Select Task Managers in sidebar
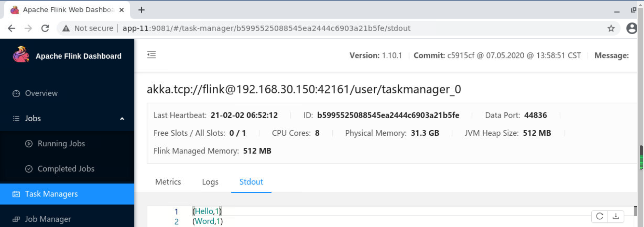 pos(67,194)
